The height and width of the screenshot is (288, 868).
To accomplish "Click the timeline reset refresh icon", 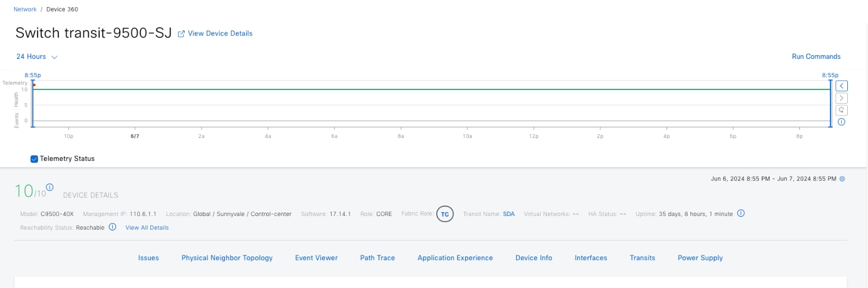I will [x=841, y=110].
